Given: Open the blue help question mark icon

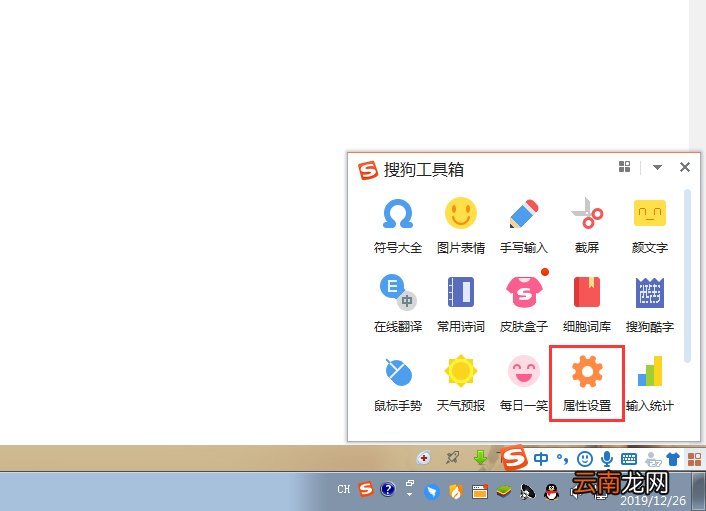Looking at the screenshot, I should [x=388, y=489].
